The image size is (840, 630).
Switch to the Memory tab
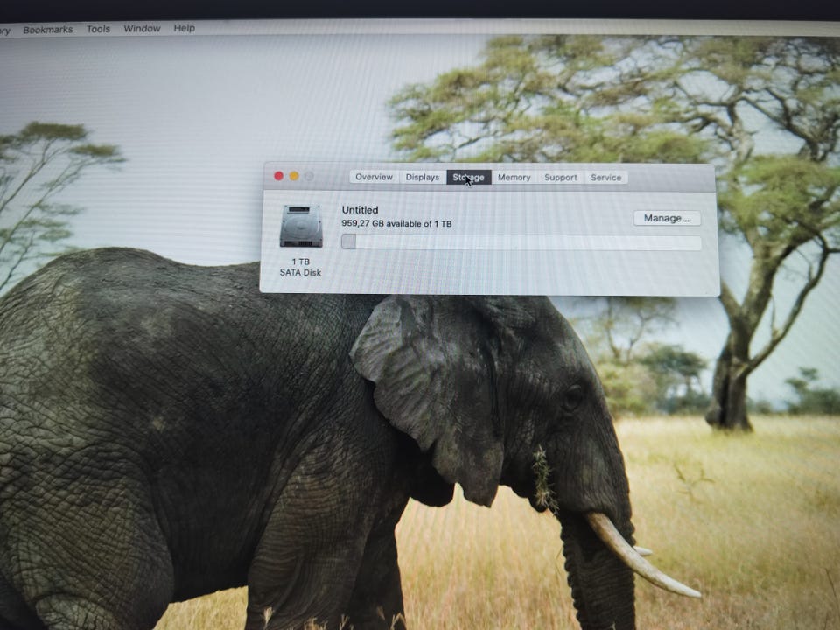514,178
